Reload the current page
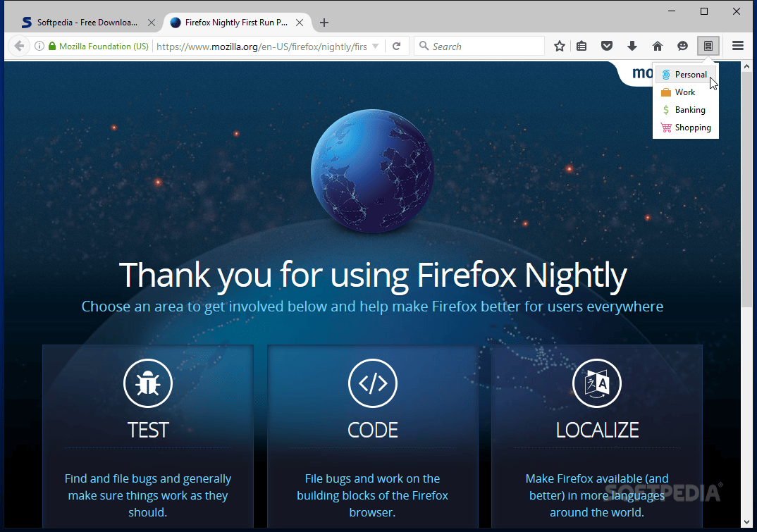757x532 pixels. [x=397, y=46]
